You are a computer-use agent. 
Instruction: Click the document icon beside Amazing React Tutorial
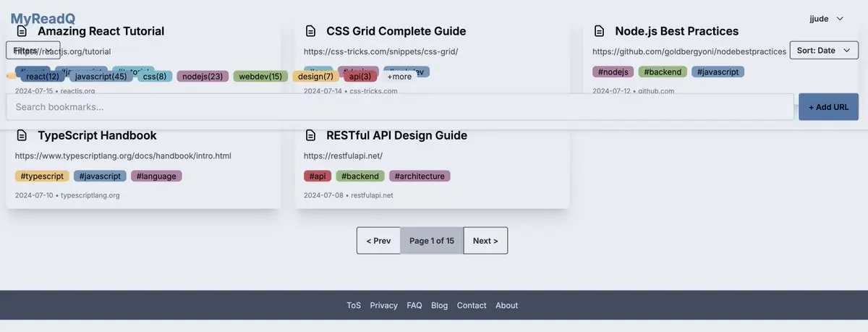tap(22, 31)
